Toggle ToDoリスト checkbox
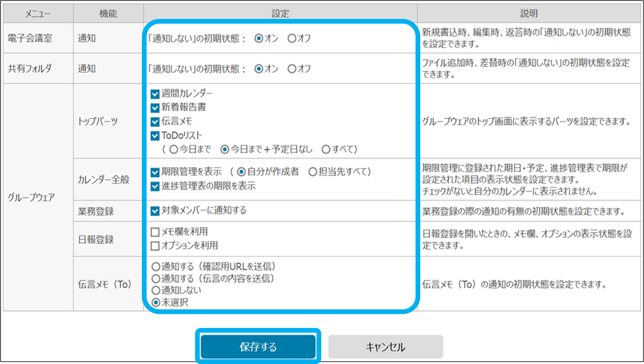The height and width of the screenshot is (364, 644). click(155, 136)
